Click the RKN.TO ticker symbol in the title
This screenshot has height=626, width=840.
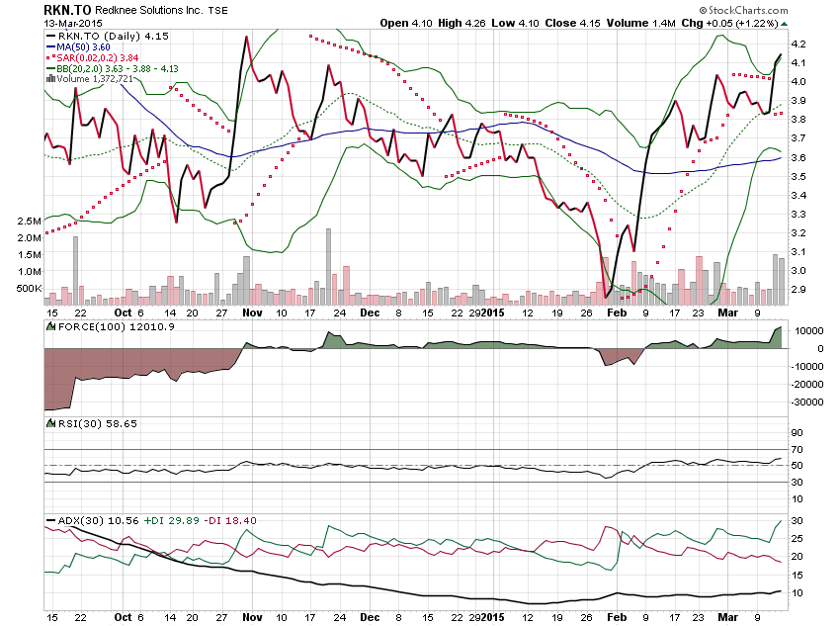click(67, 10)
